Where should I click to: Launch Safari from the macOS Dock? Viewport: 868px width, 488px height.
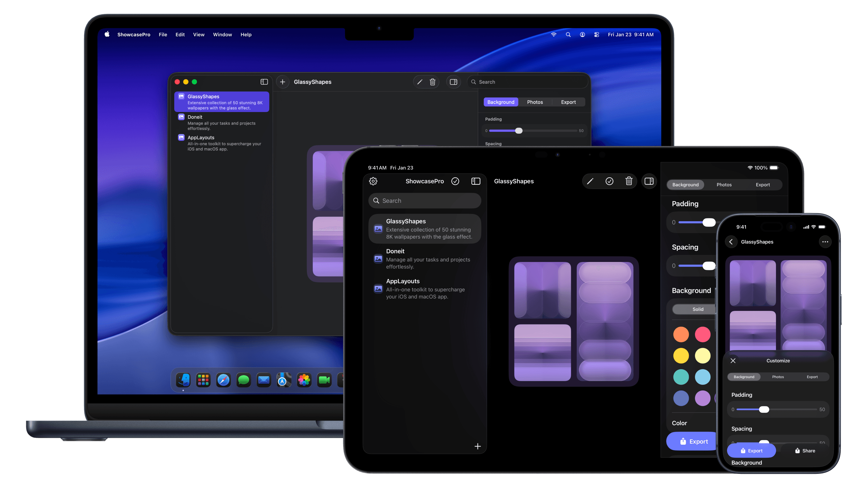(x=223, y=380)
